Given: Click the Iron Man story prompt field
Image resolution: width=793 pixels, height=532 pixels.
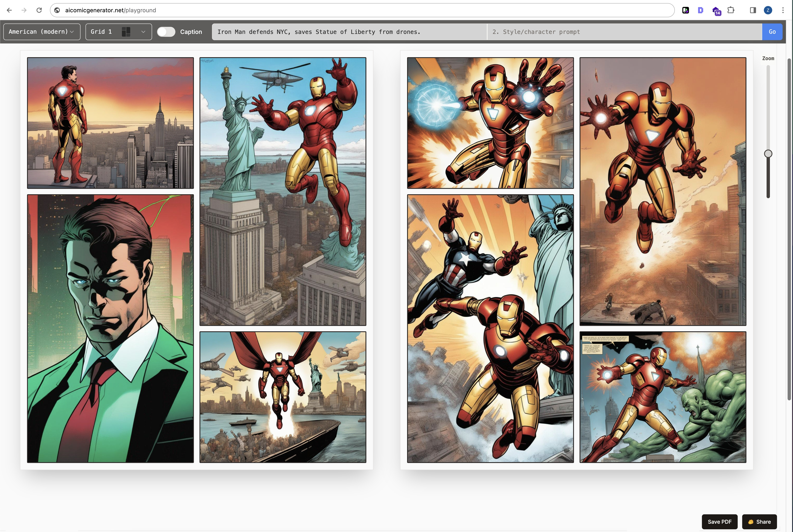Looking at the screenshot, I should pyautogui.click(x=349, y=32).
